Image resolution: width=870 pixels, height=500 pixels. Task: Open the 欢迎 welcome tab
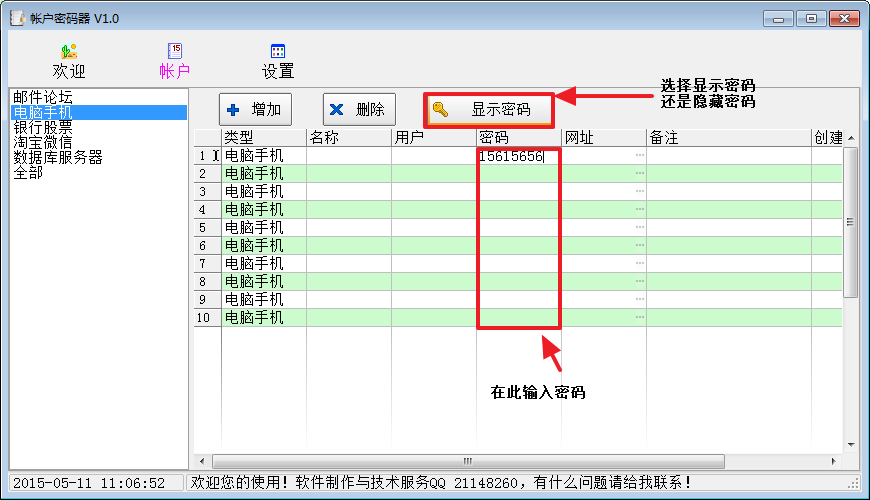(x=69, y=62)
